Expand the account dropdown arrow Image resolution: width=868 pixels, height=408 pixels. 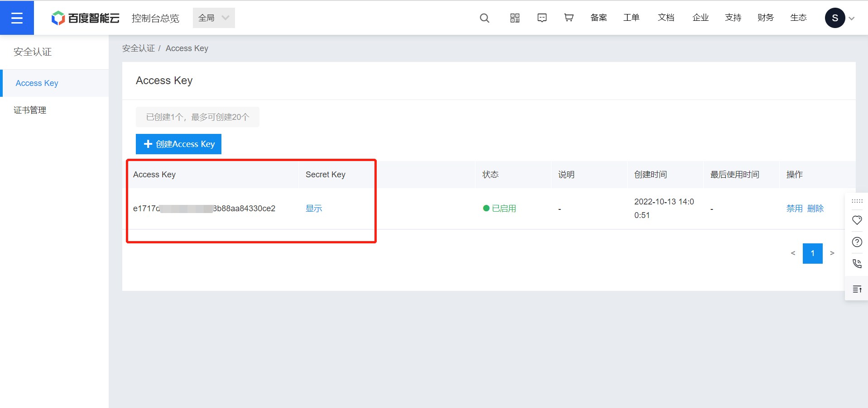pos(852,19)
